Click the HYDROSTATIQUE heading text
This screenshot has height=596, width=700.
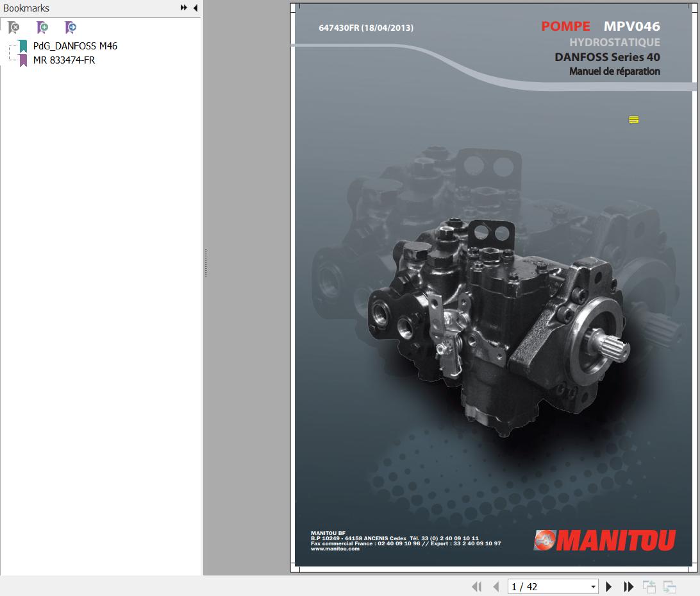tap(615, 42)
